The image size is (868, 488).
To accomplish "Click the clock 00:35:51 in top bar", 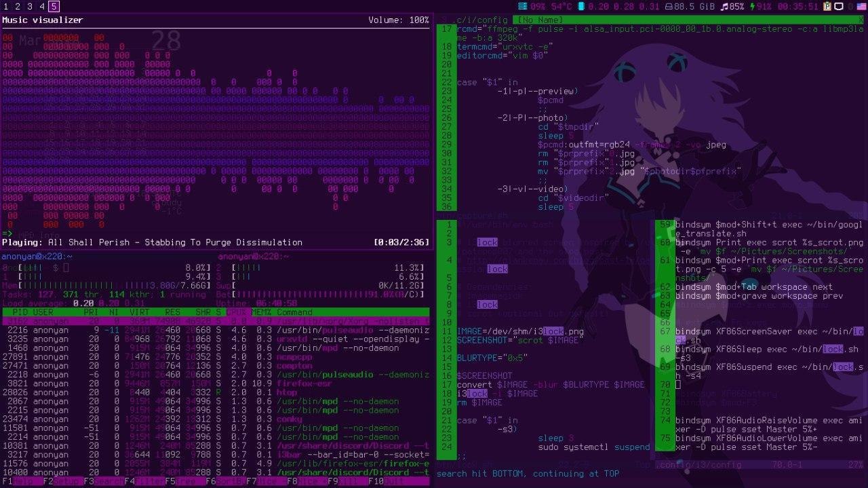I will tap(798, 6).
